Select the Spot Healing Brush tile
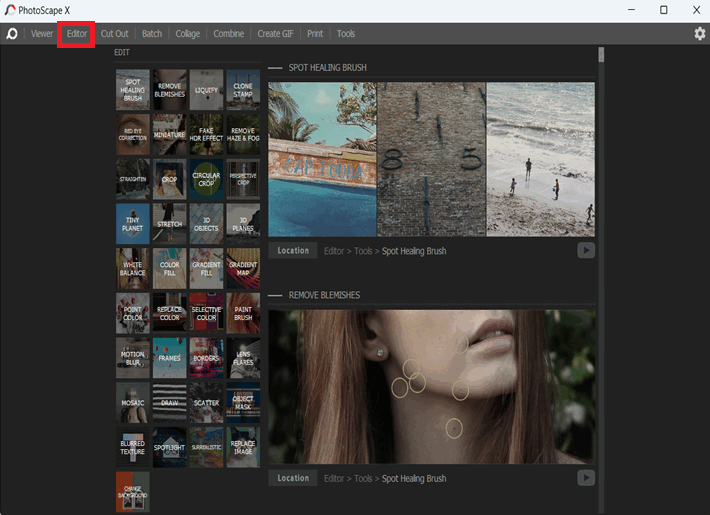Image resolution: width=710 pixels, height=515 pixels. pos(133,90)
